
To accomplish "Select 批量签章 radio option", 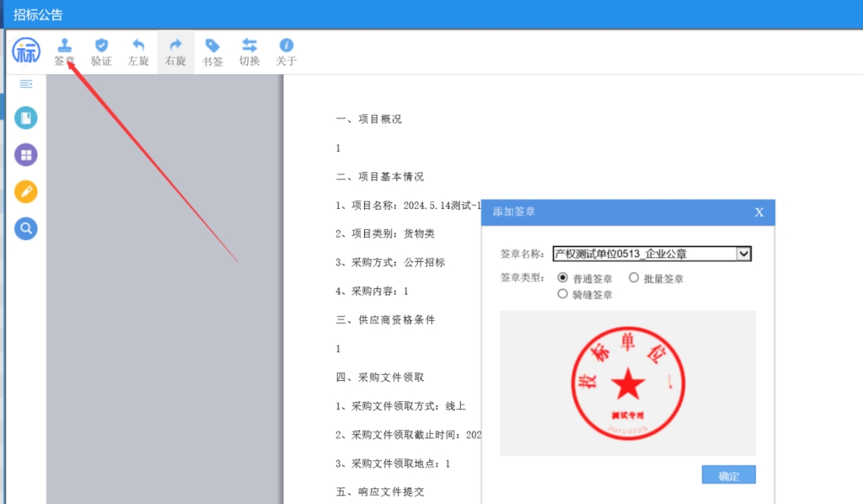I will click(634, 278).
